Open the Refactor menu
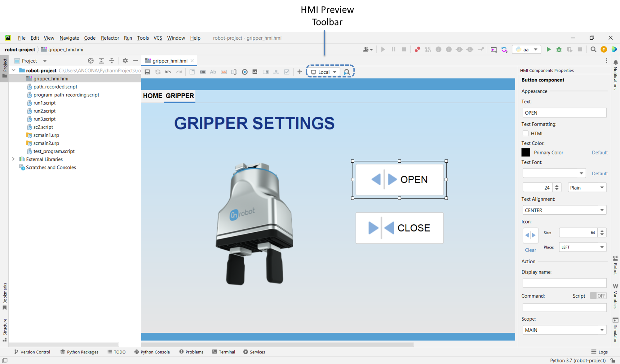620x364 pixels. click(x=110, y=38)
